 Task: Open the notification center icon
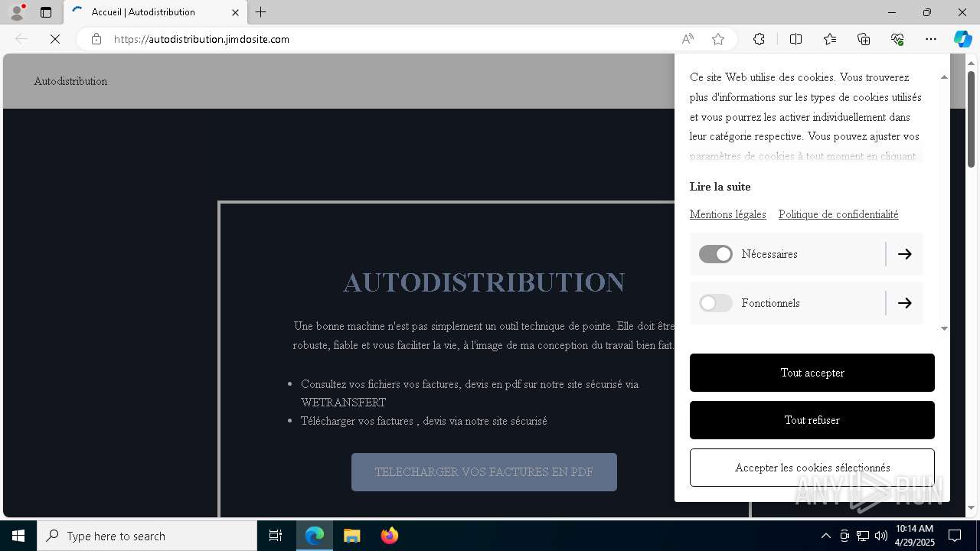(x=955, y=536)
